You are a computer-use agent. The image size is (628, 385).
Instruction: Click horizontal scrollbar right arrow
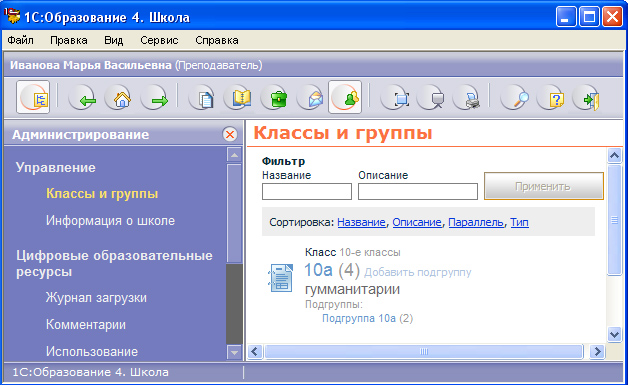click(597, 352)
